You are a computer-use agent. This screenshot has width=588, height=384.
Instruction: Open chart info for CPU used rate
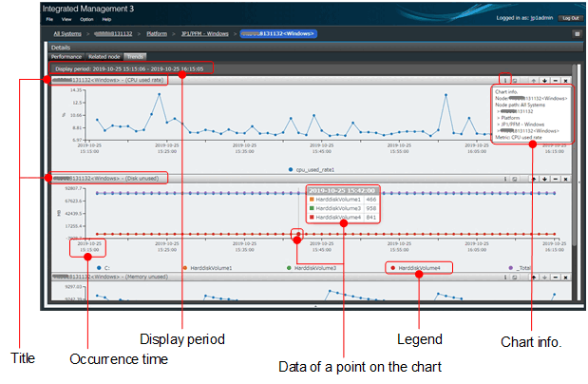pos(505,81)
